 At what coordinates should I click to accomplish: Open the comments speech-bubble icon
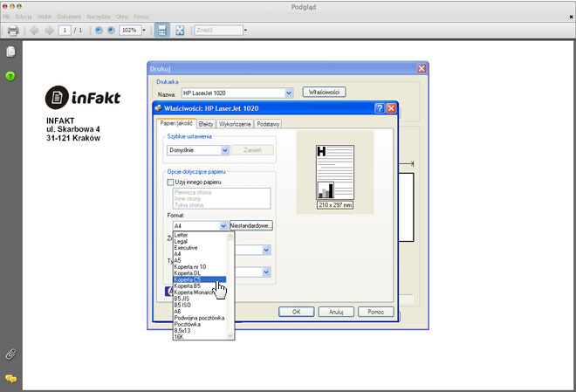[10, 378]
